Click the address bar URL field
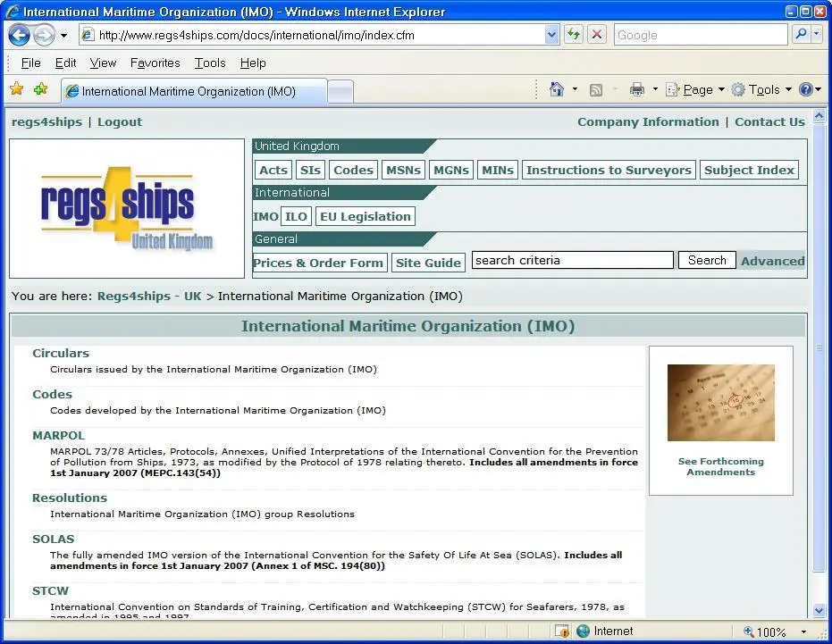 pos(313,35)
